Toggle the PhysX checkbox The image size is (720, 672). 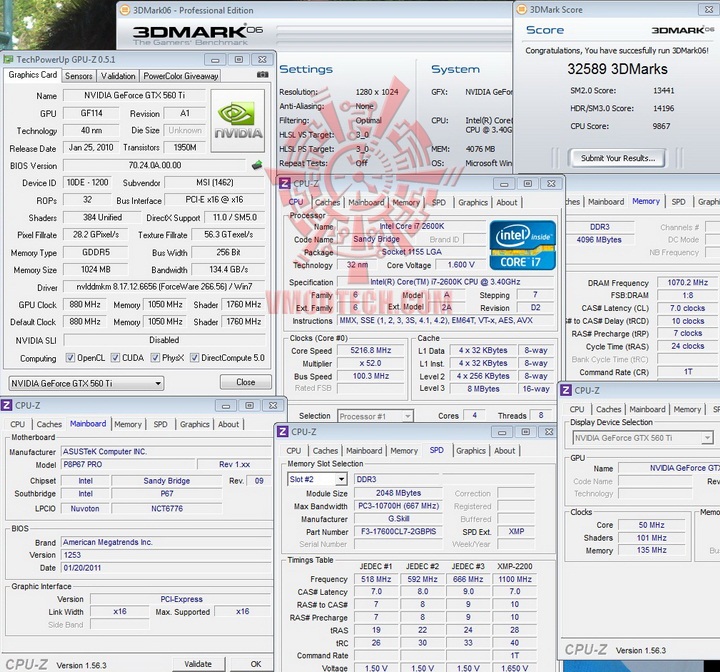pyautogui.click(x=155, y=357)
